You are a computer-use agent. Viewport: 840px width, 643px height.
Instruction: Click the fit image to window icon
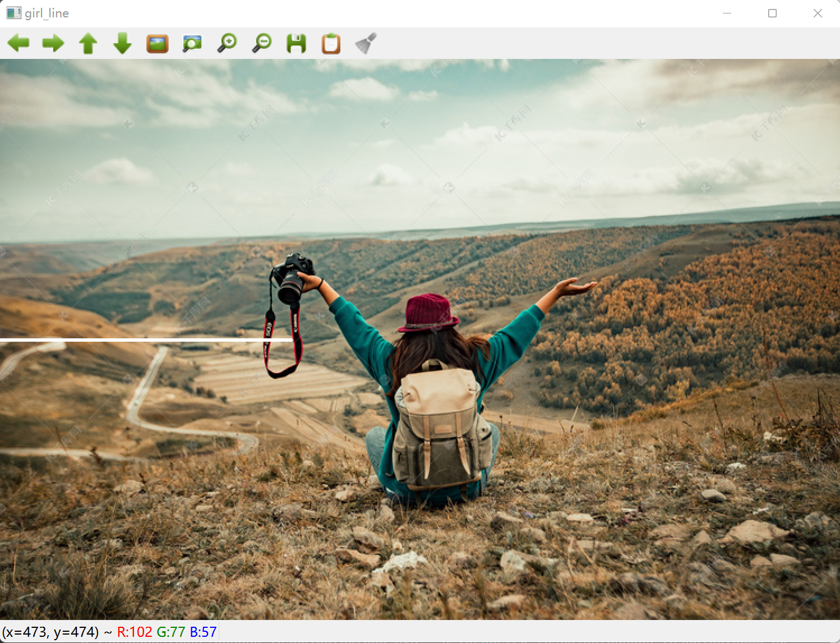click(x=192, y=43)
